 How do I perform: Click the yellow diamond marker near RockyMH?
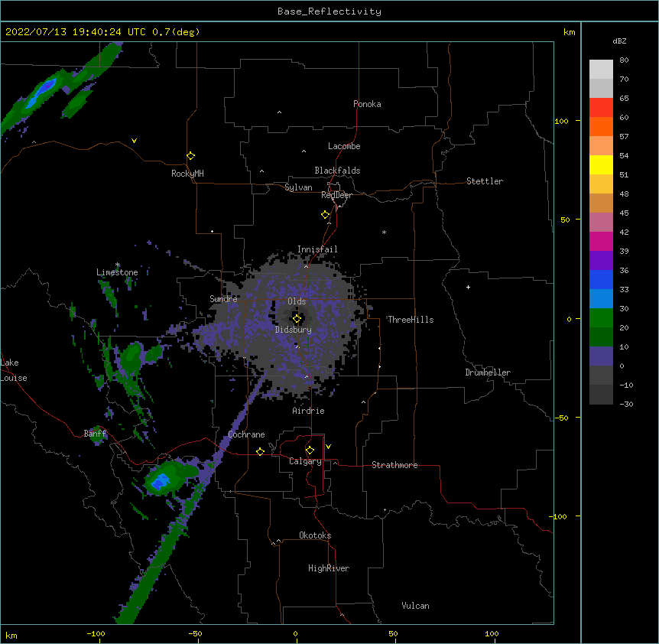[190, 156]
